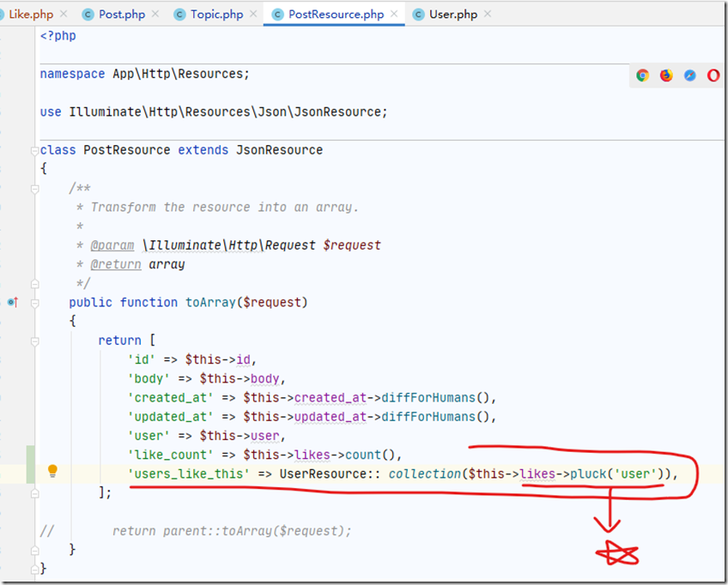Collapse the toArray function fold marker
The width and height of the screenshot is (728, 585).
pos(35,303)
